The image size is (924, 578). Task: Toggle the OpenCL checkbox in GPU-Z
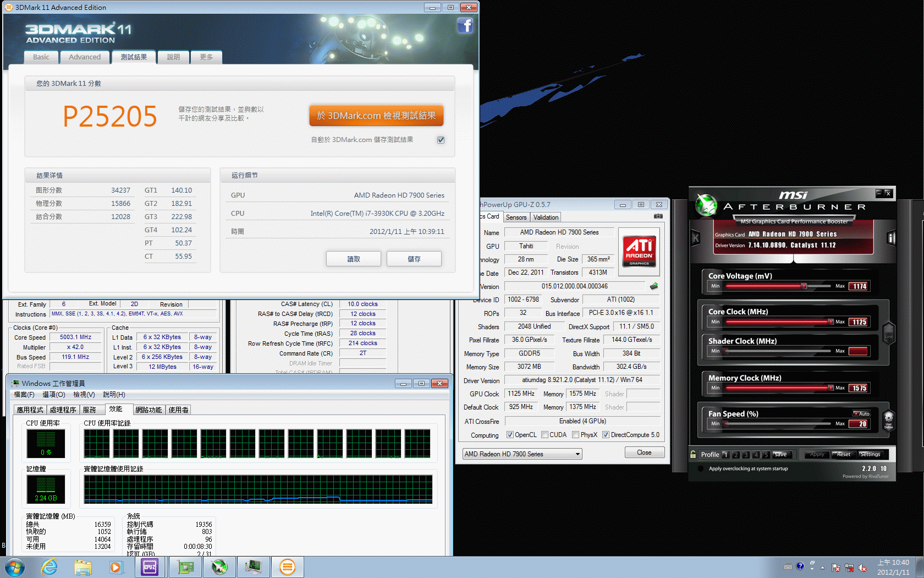[510, 435]
